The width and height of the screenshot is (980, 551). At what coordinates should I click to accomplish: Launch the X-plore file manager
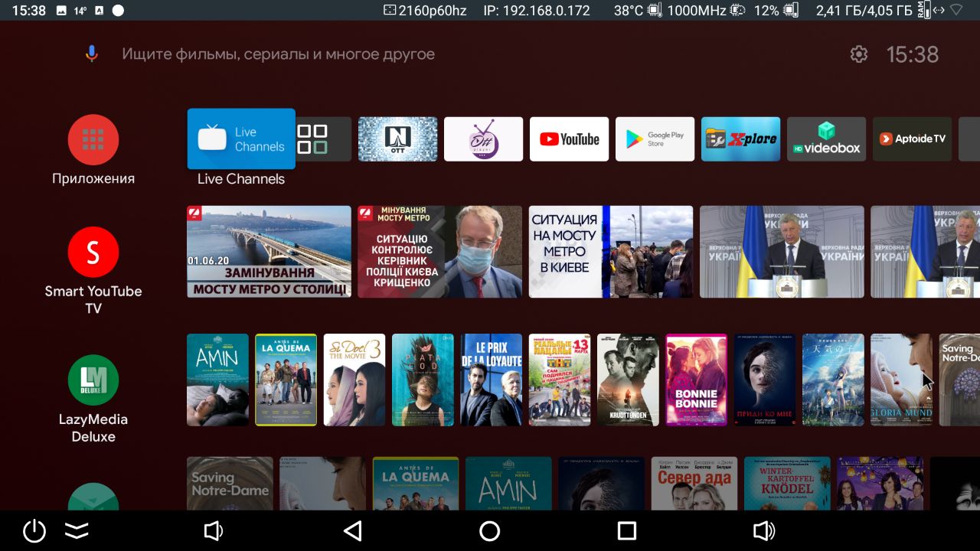[x=741, y=139]
